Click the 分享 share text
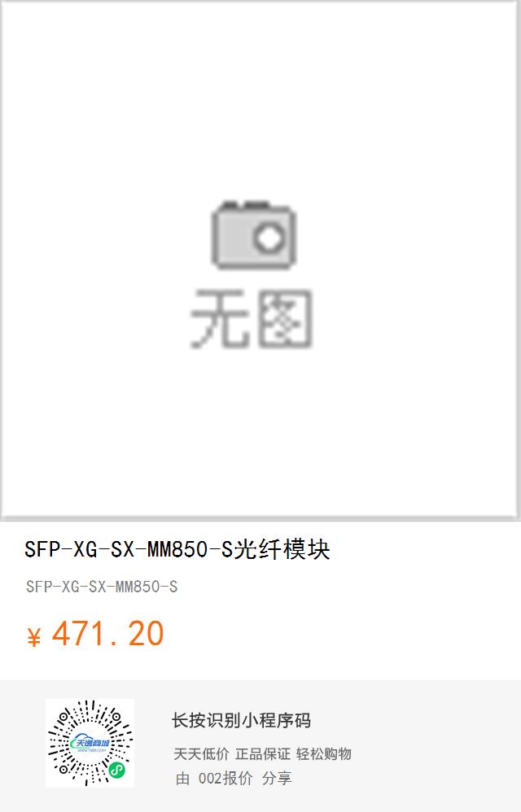The image size is (521, 812). [277, 779]
